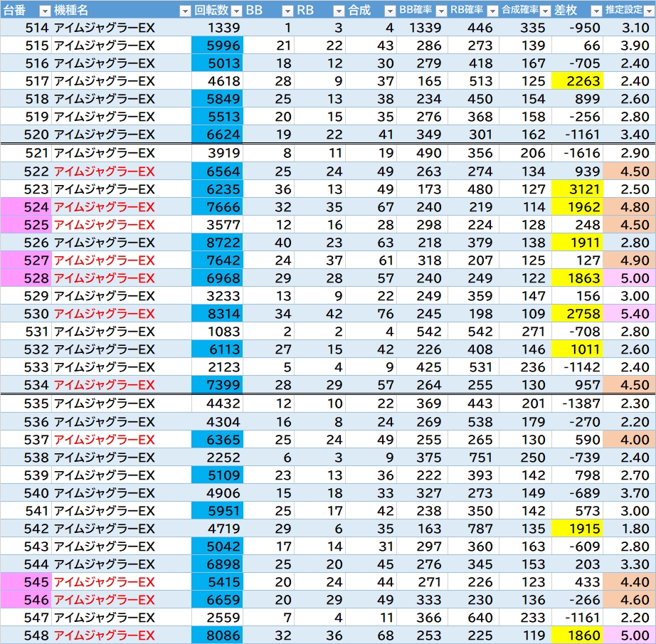Select the yellow 差枚 cell 1011
Image resolution: width=656 pixels, height=644 pixels.
tap(577, 349)
